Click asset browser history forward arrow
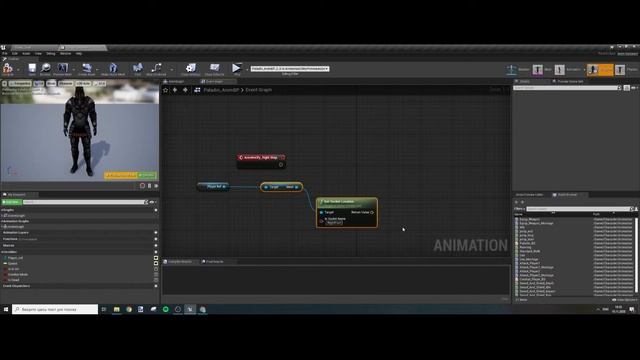This screenshot has height=360, width=640. (522, 202)
